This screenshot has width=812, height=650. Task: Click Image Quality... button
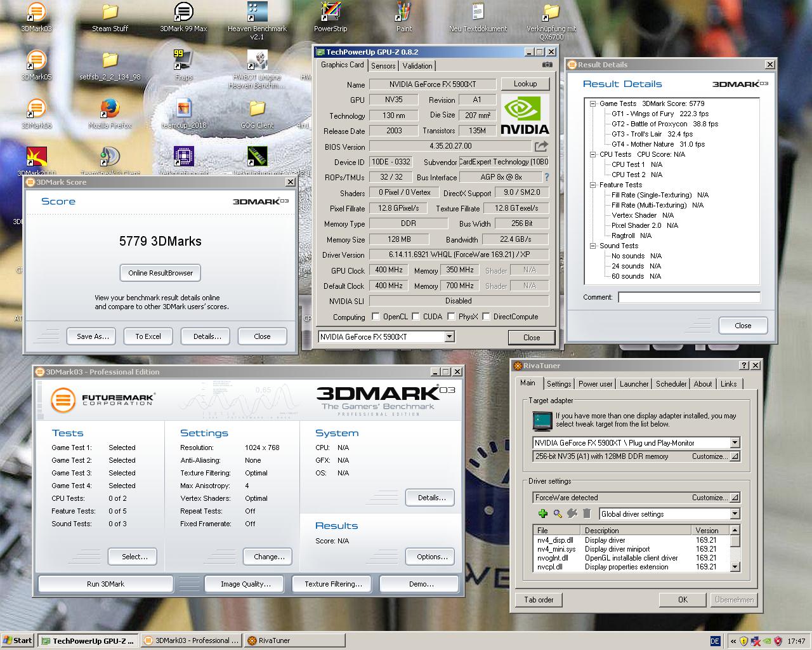(246, 584)
